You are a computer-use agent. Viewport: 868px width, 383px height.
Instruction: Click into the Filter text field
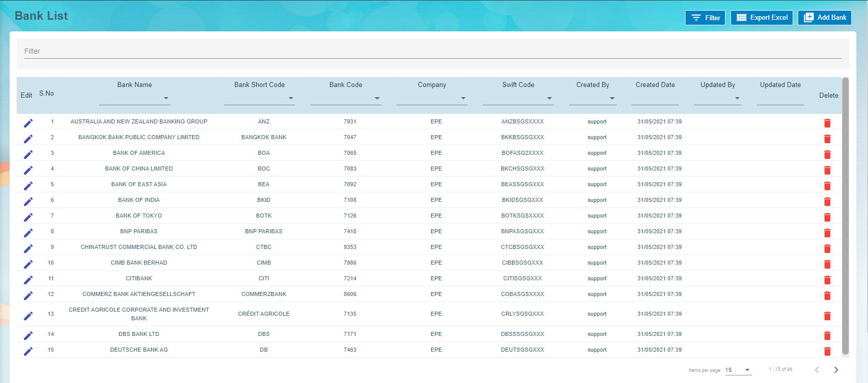click(432, 51)
